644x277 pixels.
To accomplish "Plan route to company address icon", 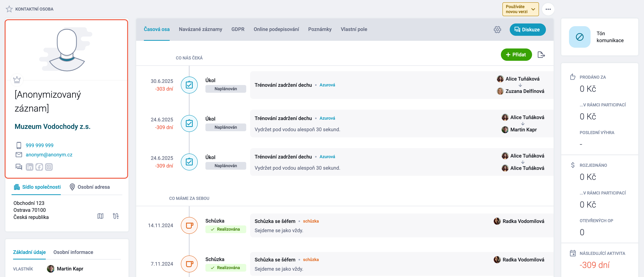I will coord(116,216).
